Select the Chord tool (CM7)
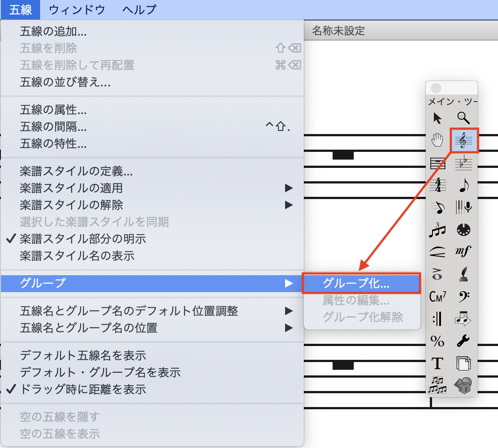The width and height of the screenshot is (498, 448). pos(438,297)
